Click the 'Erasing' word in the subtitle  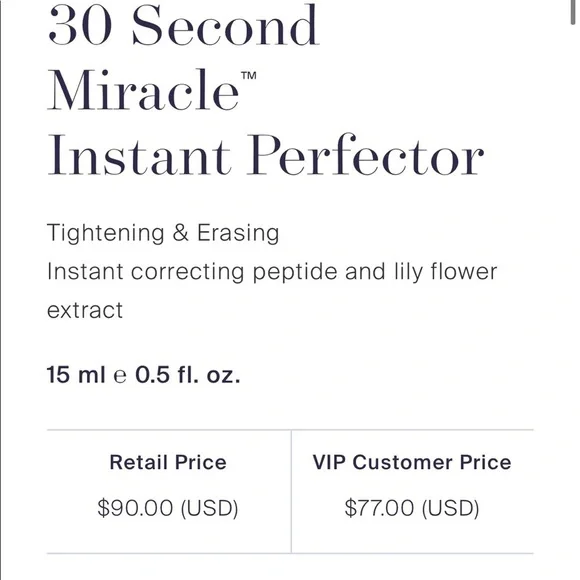coord(238,234)
